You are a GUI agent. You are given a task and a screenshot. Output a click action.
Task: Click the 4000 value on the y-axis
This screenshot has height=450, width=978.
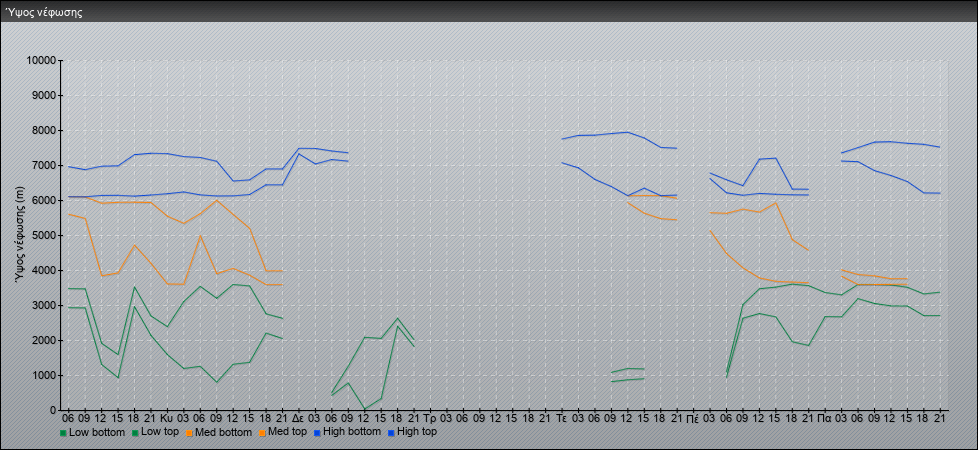click(x=44, y=270)
